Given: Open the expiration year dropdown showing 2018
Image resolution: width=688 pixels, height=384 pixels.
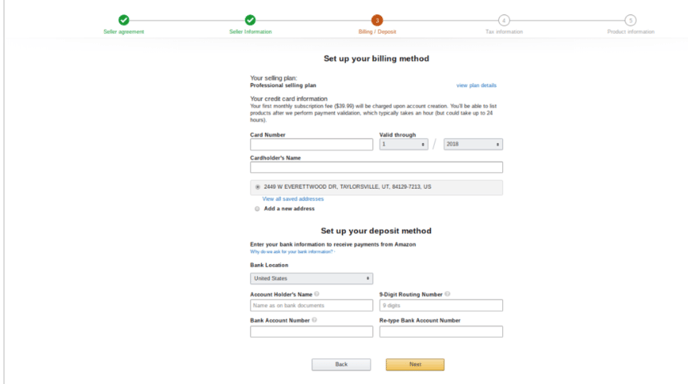Looking at the screenshot, I should pos(473,144).
